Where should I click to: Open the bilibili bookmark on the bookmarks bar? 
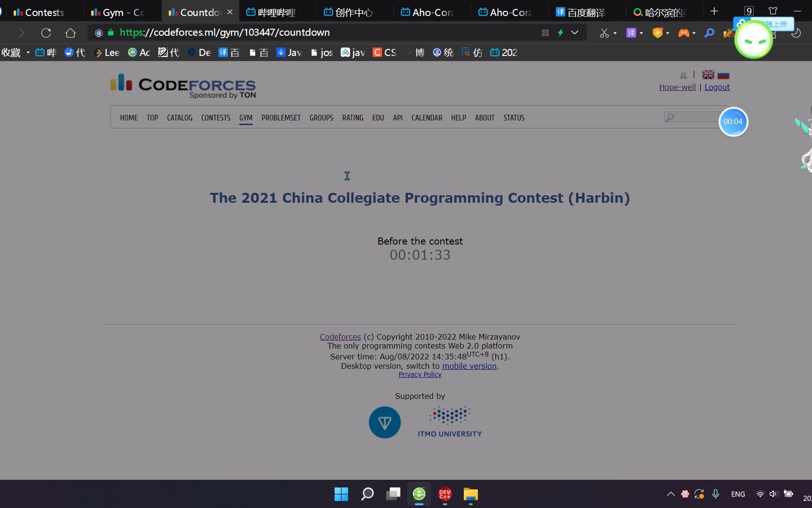click(x=45, y=52)
